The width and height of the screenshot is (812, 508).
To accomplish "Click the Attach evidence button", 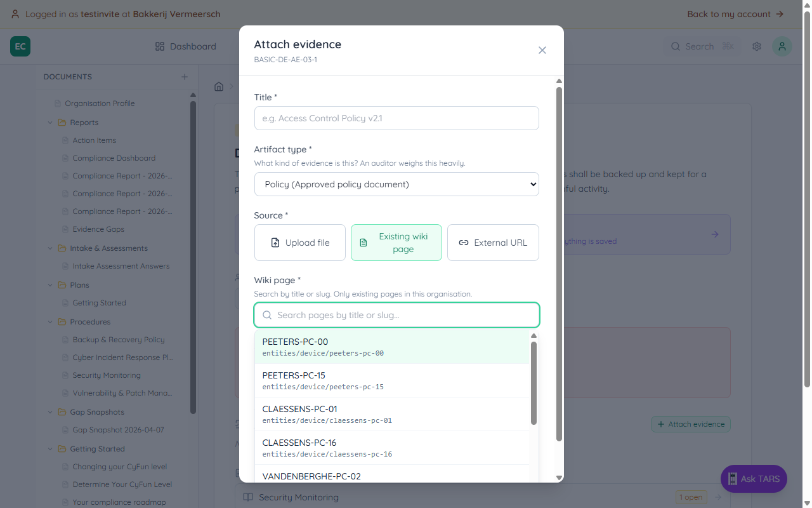I will (x=690, y=424).
